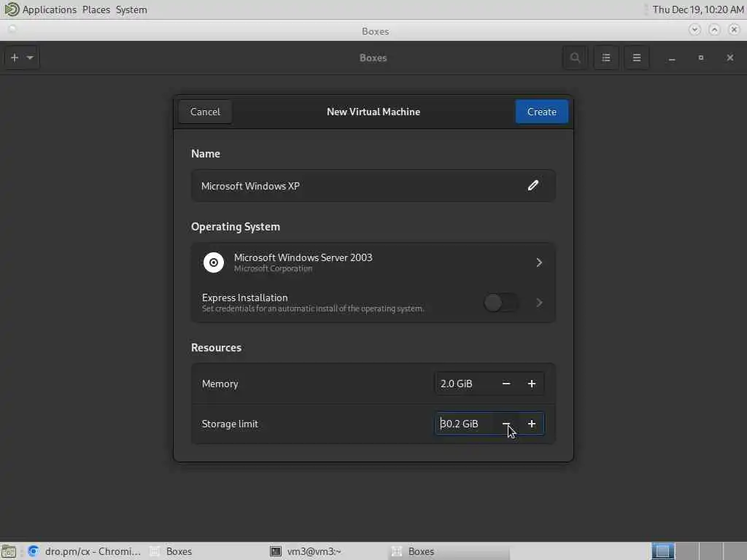Switch to list view in Boxes
747x560 pixels.
606,58
